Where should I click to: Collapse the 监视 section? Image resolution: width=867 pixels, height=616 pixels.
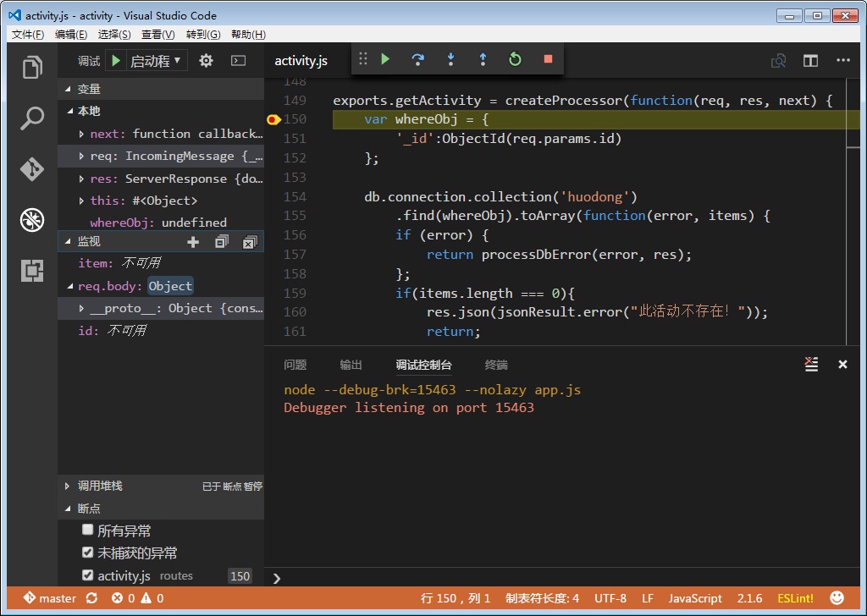[x=68, y=241]
